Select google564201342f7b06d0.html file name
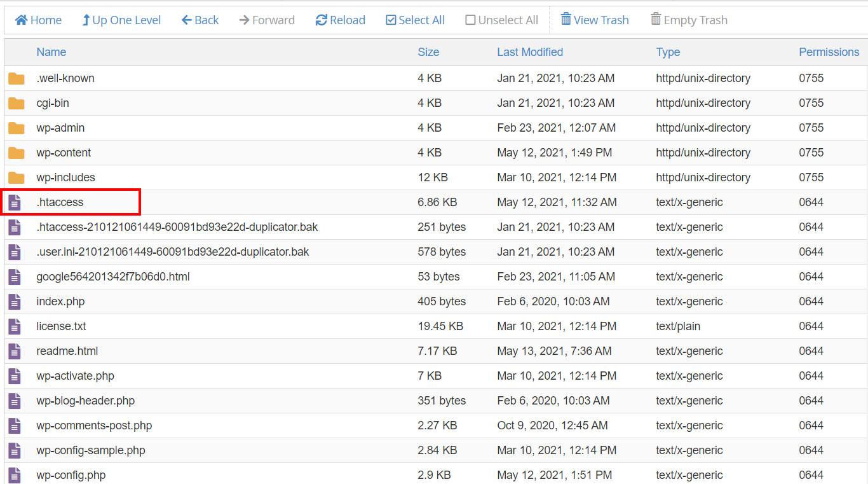 coord(113,277)
